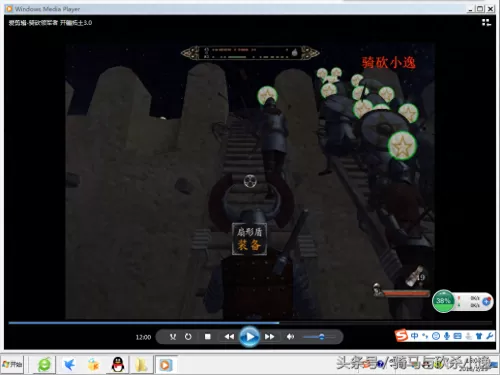Play the video with the blue play button
This screenshot has width=500, height=375.
(x=249, y=337)
